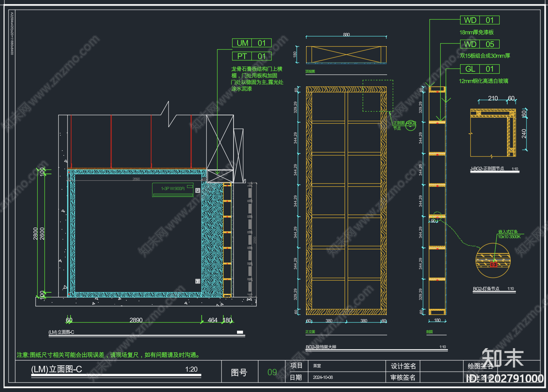Click the "210" dimension on node detail
This screenshot has height=392, width=548.
[493, 98]
